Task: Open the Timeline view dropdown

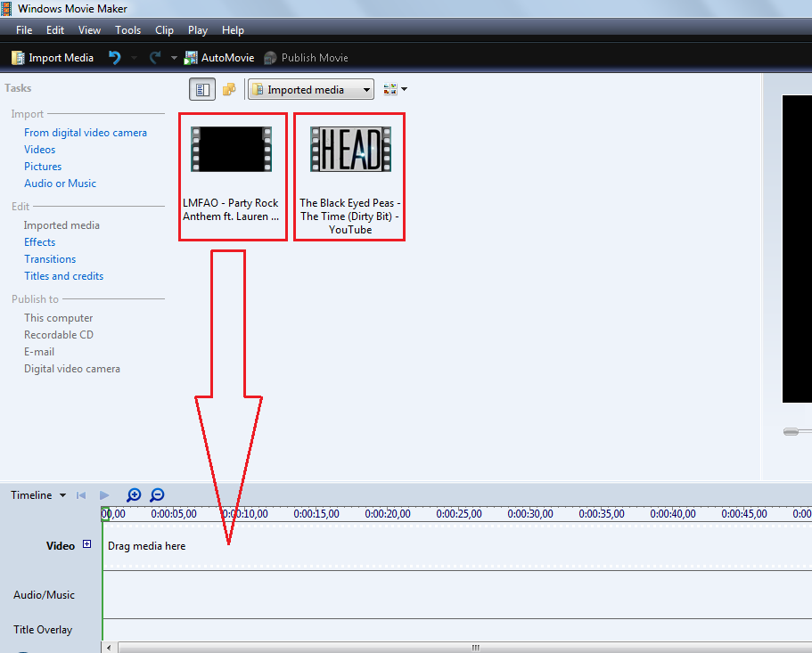Action: pyautogui.click(x=38, y=495)
